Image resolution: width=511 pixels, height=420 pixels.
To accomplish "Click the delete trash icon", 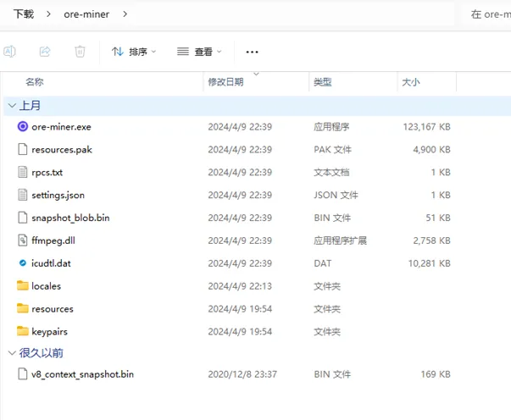I will [80, 52].
